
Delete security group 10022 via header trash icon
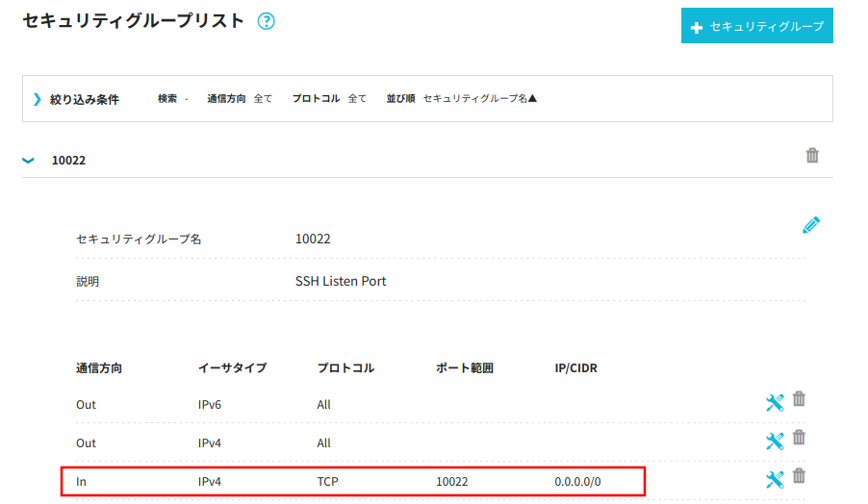[x=812, y=156]
